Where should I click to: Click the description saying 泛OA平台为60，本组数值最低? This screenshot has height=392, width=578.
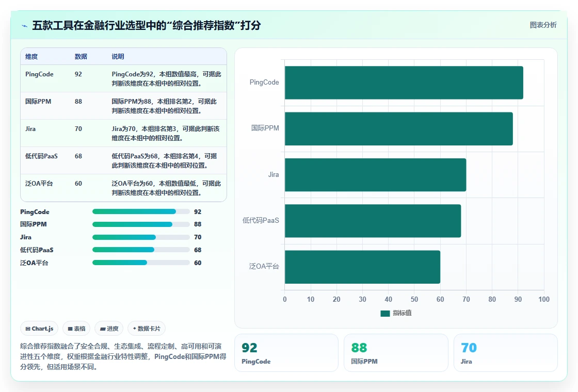click(x=167, y=188)
